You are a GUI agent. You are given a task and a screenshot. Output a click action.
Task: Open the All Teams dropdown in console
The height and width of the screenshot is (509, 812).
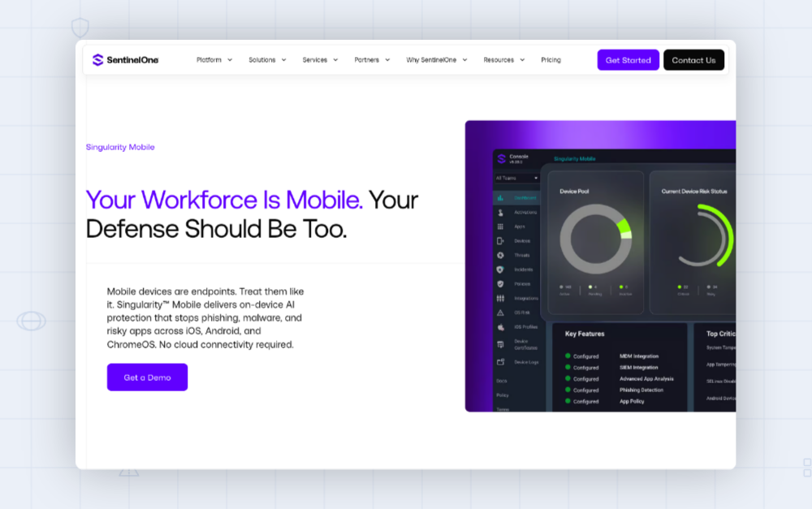coord(516,178)
